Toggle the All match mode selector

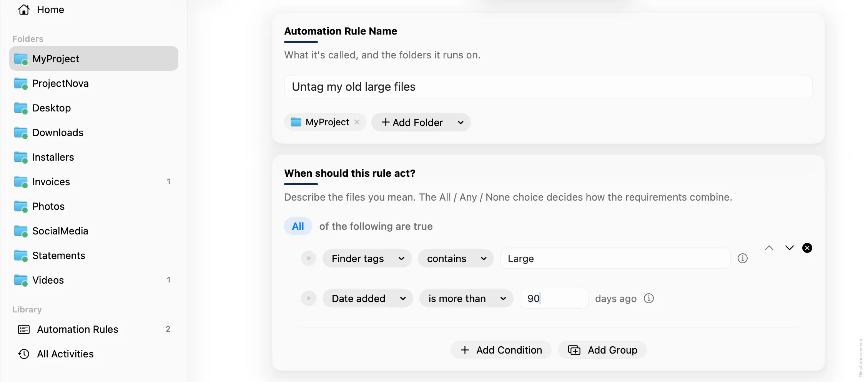tap(298, 226)
